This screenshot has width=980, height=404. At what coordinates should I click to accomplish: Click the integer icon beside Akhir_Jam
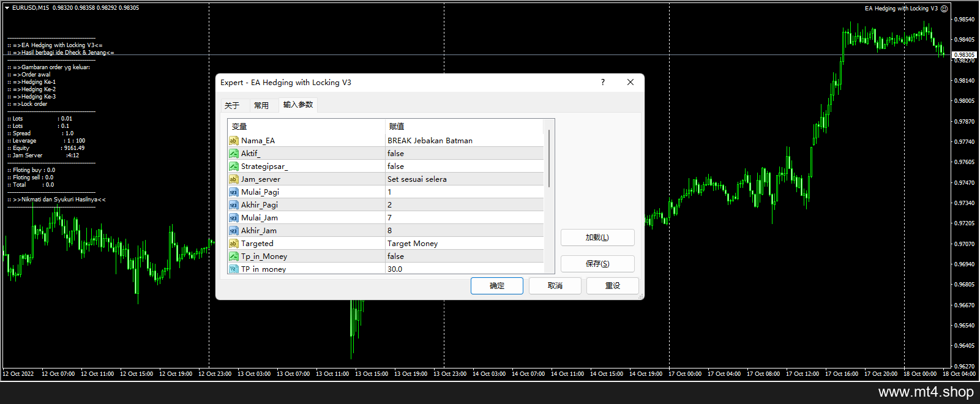(233, 231)
